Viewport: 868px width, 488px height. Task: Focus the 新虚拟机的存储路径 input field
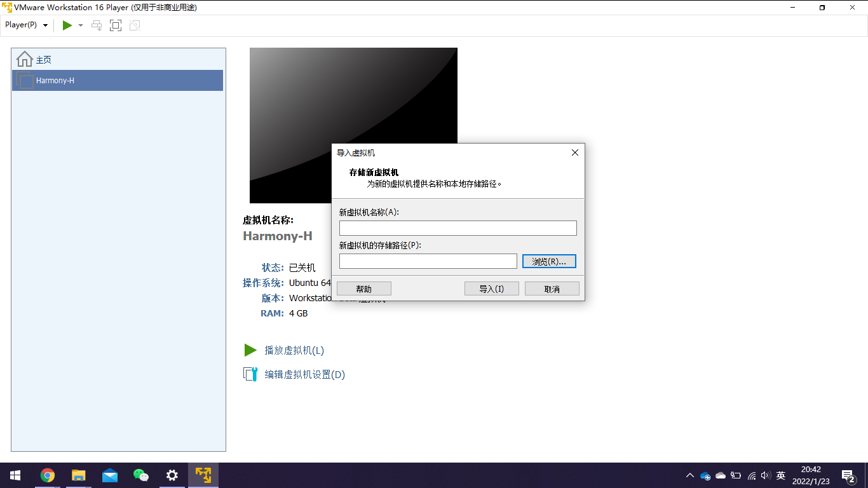click(x=428, y=261)
